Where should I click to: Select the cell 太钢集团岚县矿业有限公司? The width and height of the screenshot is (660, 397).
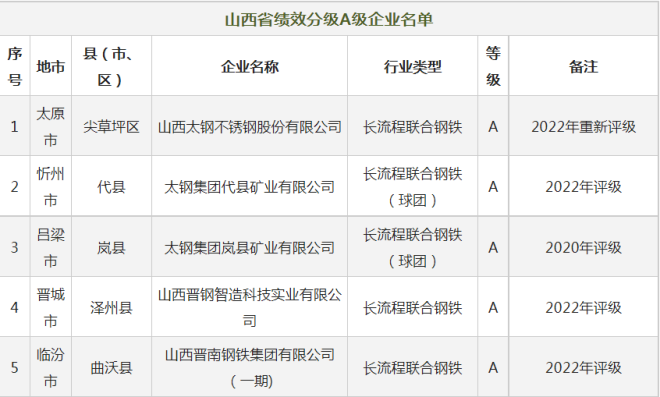250,248
